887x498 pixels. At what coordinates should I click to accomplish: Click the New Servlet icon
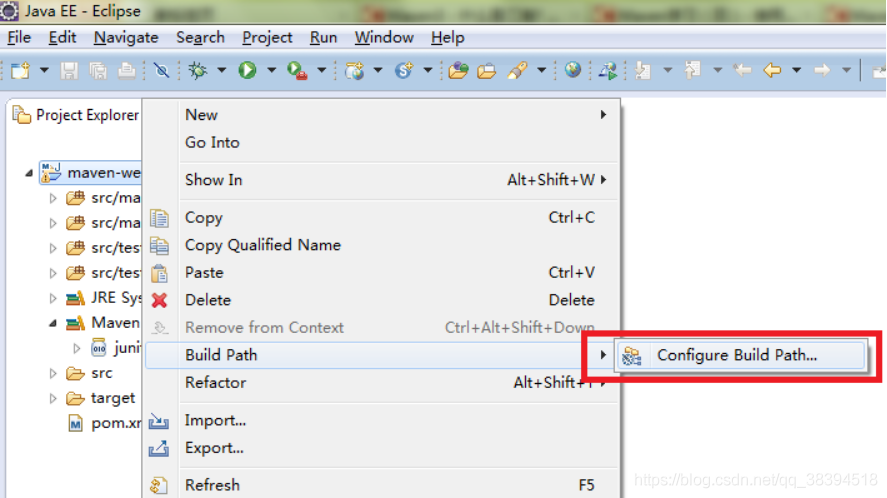tap(404, 71)
